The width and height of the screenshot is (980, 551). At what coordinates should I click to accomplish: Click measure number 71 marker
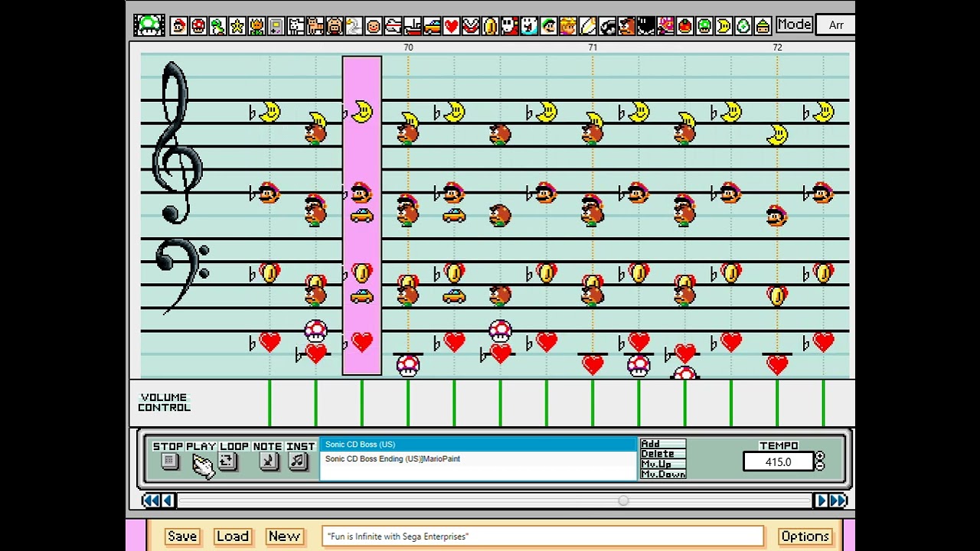[x=593, y=47]
